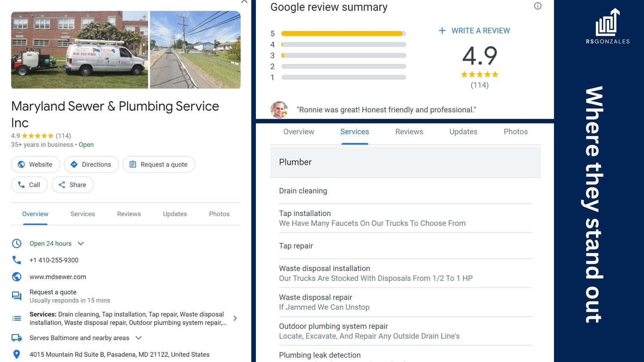The height and width of the screenshot is (362, 644).
Task: Click the phone icon on Call button
Action: coord(21,185)
